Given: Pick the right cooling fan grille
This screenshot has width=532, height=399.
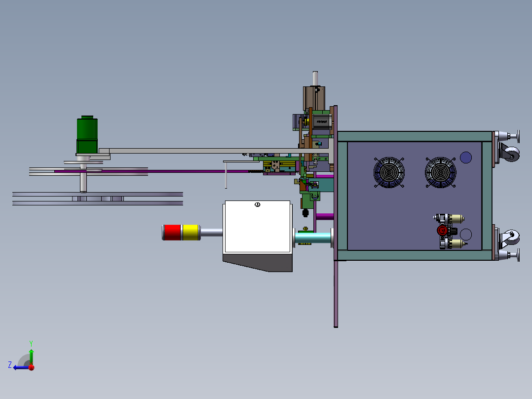Looking at the screenshot, I should [440, 172].
